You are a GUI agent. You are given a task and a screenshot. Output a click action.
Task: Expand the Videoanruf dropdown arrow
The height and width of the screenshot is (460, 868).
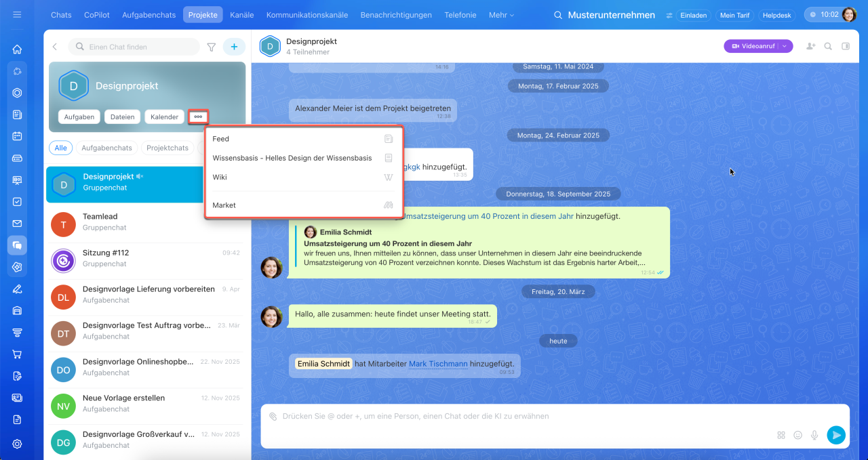click(x=785, y=46)
